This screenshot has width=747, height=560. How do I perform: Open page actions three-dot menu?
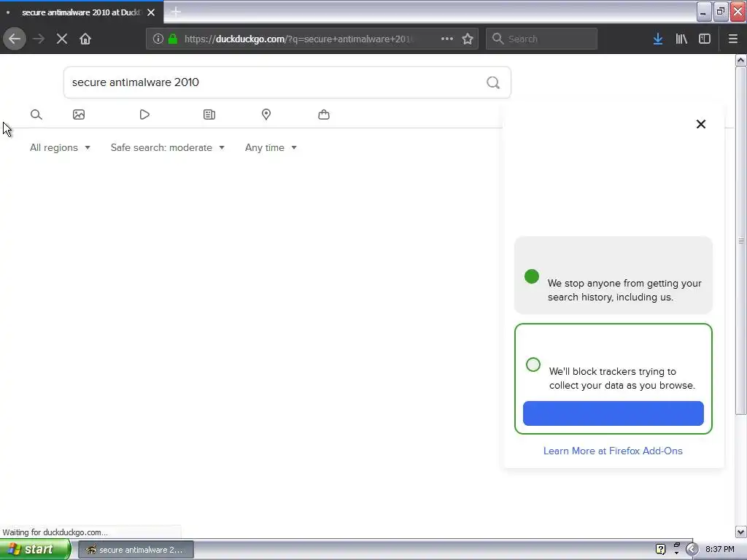[447, 39]
